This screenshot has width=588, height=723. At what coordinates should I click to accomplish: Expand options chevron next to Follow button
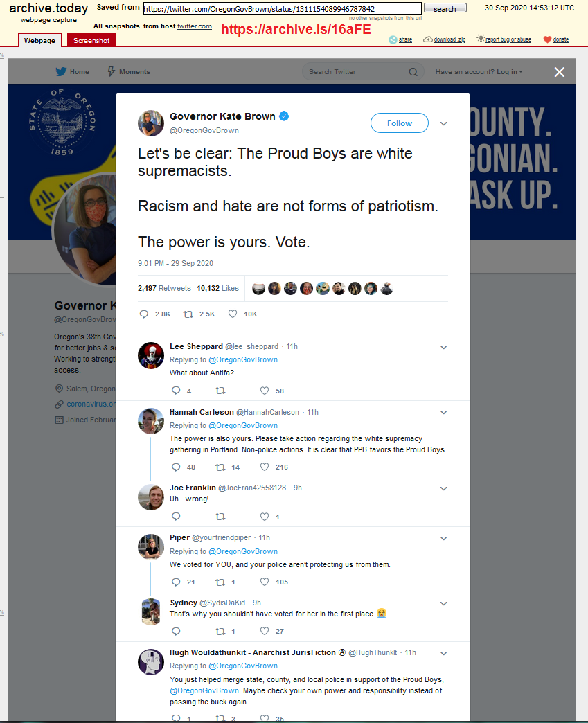click(444, 124)
